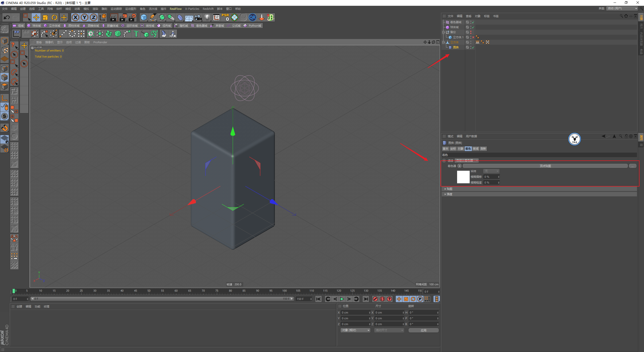Open the cube primitive object icon
Screen dimensions: 644x352
144,17
